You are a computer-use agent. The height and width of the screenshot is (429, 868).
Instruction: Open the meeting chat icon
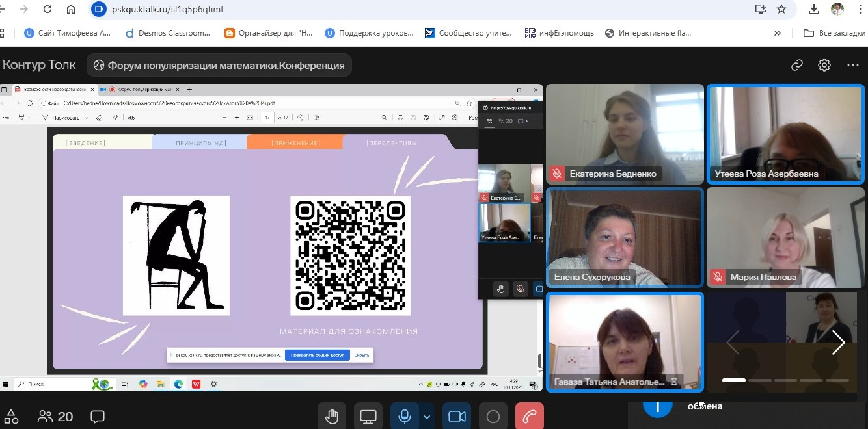point(98,417)
